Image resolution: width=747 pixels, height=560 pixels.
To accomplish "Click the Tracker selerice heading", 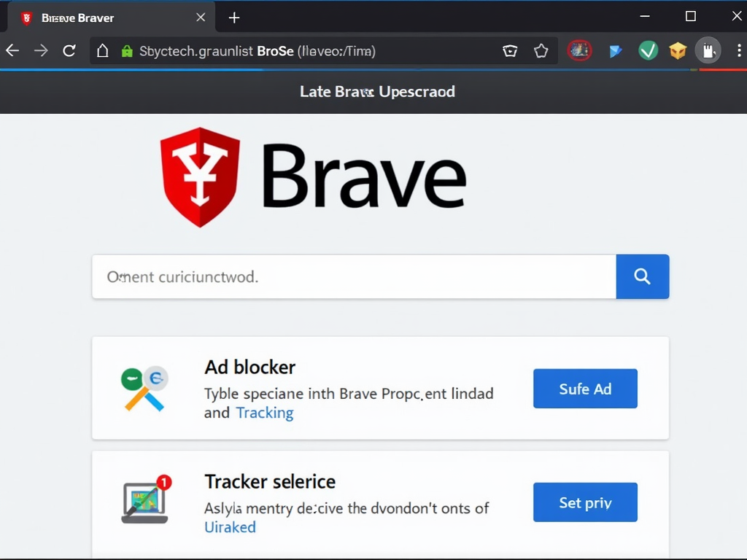I will coord(270,481).
